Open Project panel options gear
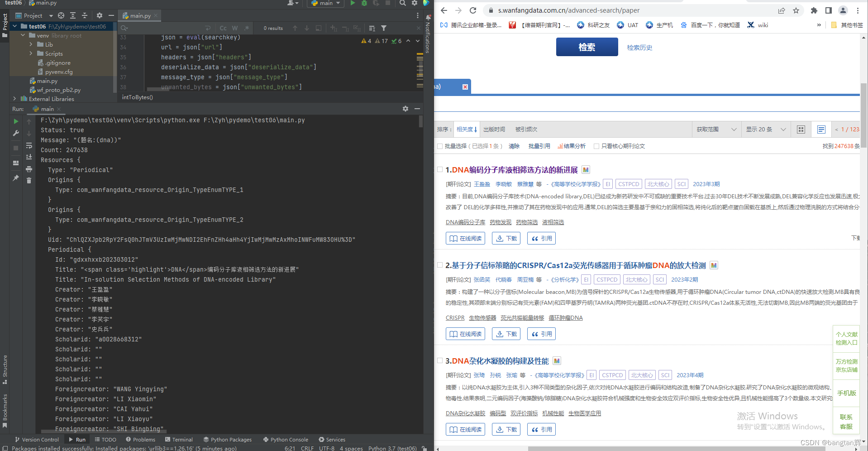 click(100, 15)
